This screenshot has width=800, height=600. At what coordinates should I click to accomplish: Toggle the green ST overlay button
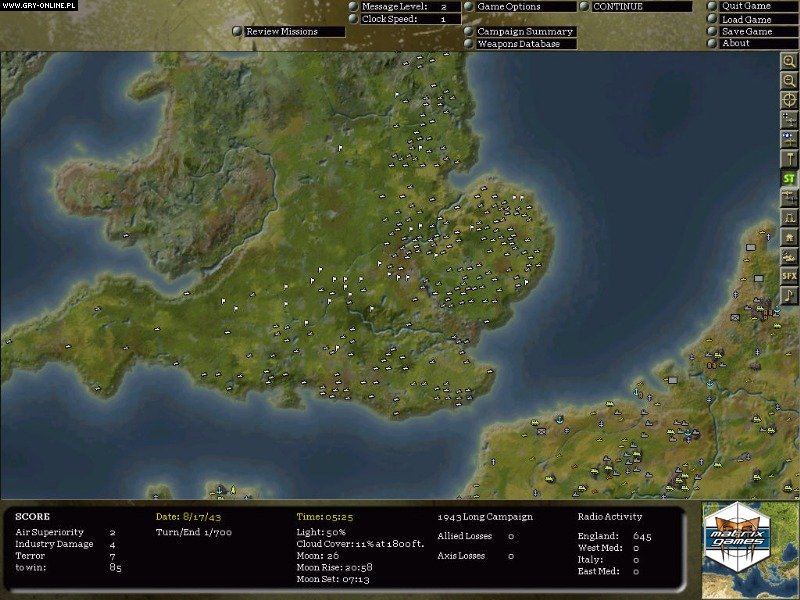pos(790,178)
